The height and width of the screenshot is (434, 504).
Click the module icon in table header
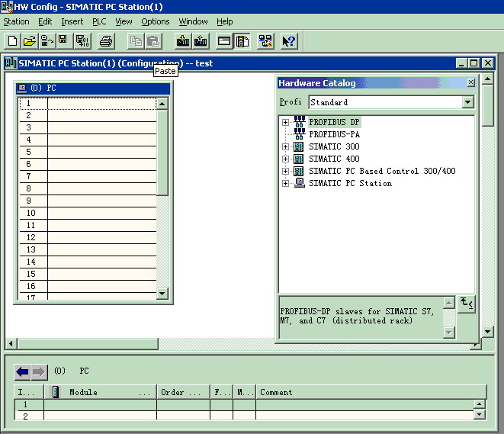point(56,392)
